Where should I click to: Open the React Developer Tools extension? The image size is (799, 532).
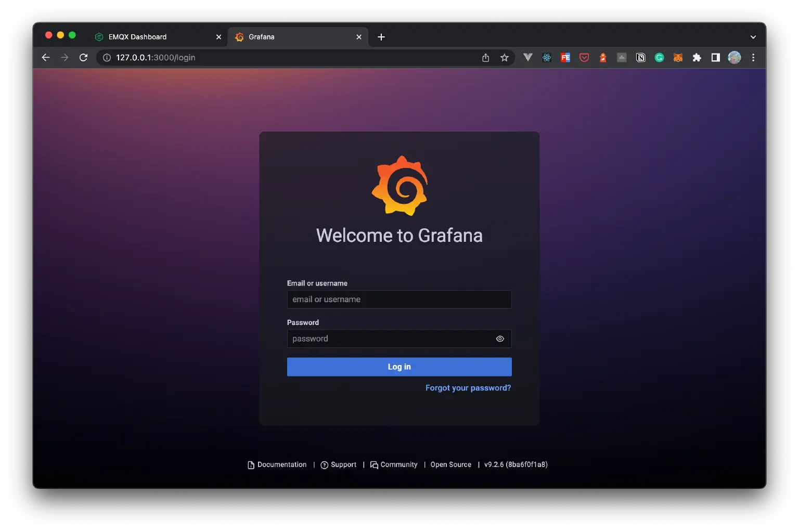tap(546, 58)
